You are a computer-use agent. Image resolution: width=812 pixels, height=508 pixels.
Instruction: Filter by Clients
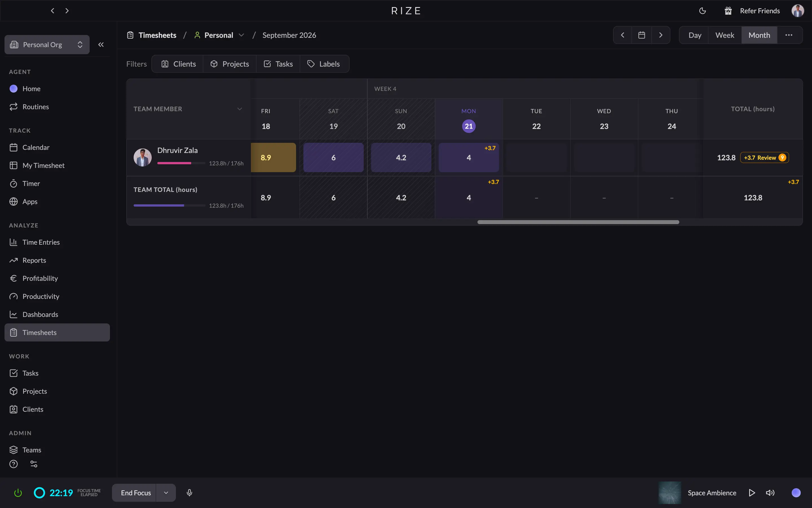(178, 64)
